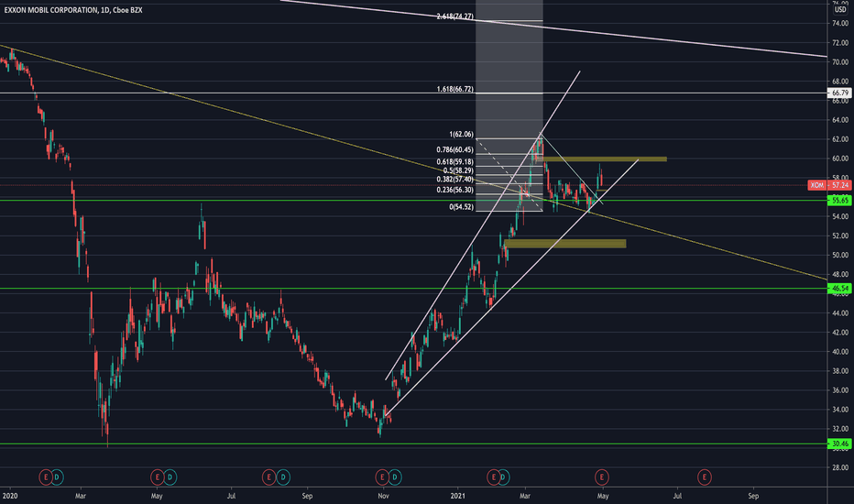Click the 70.00 price axis label
The image size is (854, 504).
(x=839, y=62)
